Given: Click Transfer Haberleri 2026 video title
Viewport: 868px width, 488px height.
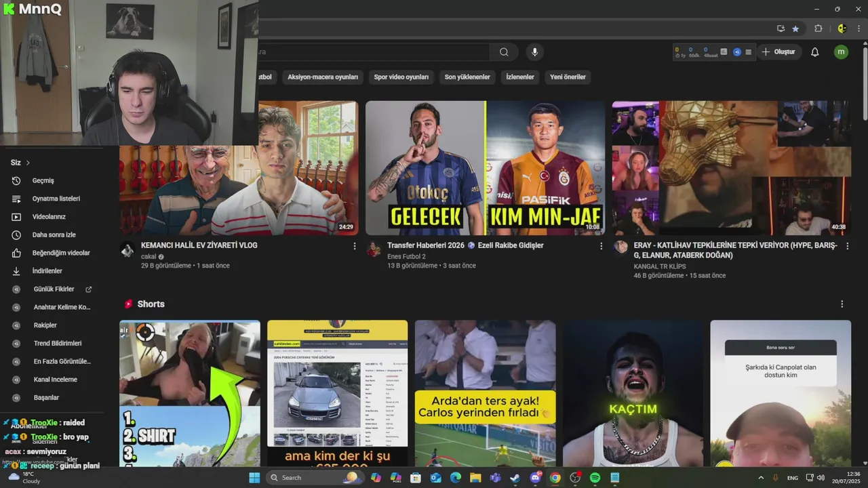Looking at the screenshot, I should click(x=465, y=245).
